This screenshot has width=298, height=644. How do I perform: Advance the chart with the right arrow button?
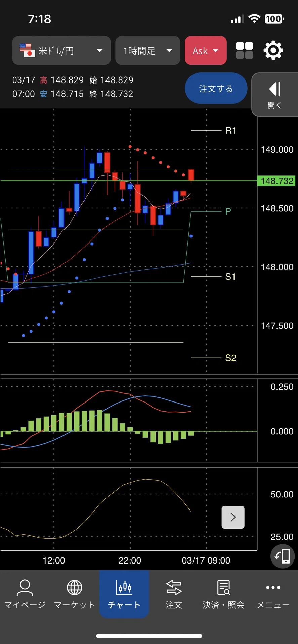click(233, 517)
